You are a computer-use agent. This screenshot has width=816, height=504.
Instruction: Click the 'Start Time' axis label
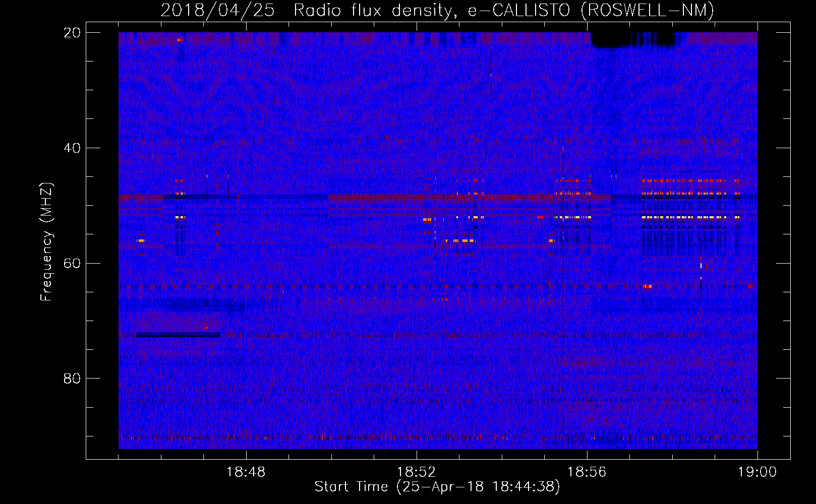coord(352,486)
